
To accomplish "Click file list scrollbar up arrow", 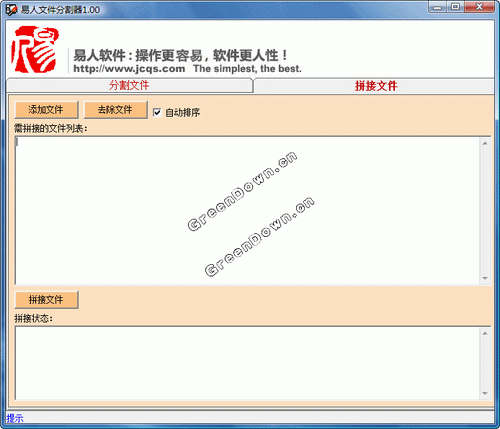I will click(485, 143).
